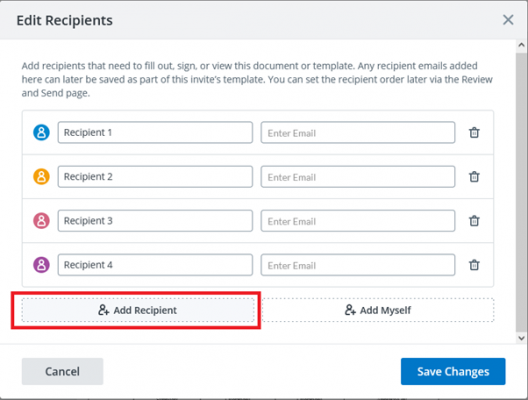Cancel editing recipients
This screenshot has height=400, width=528.
[62, 371]
